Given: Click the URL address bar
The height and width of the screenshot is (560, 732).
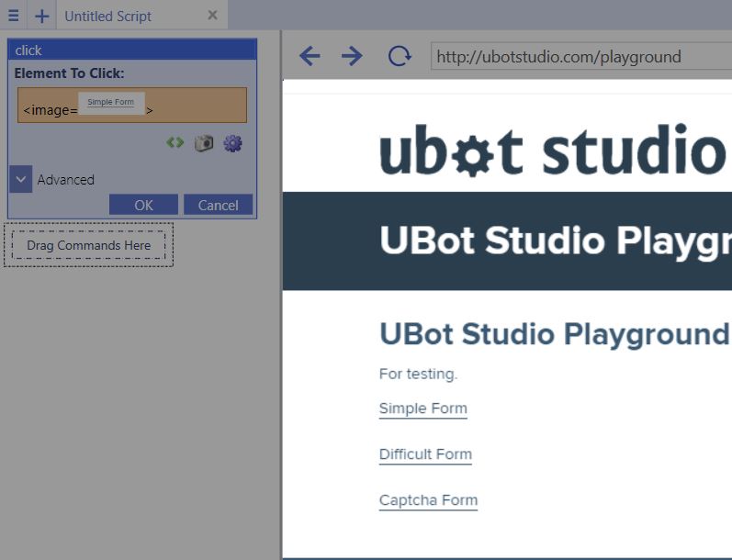Looking at the screenshot, I should (x=581, y=57).
